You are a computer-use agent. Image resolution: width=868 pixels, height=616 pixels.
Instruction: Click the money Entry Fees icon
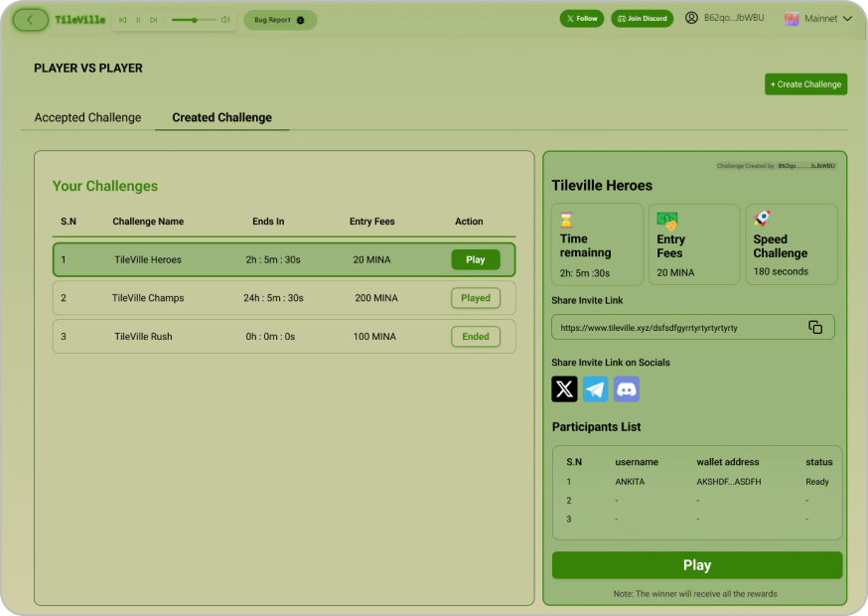click(667, 221)
